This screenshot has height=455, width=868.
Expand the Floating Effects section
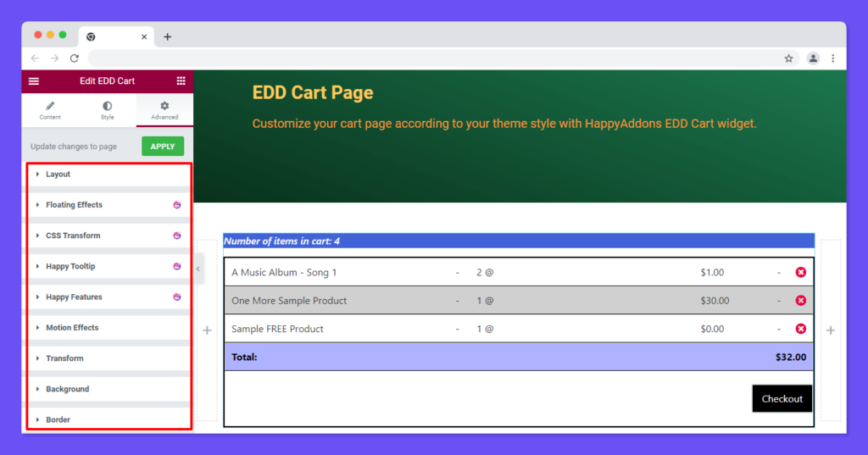click(x=108, y=205)
